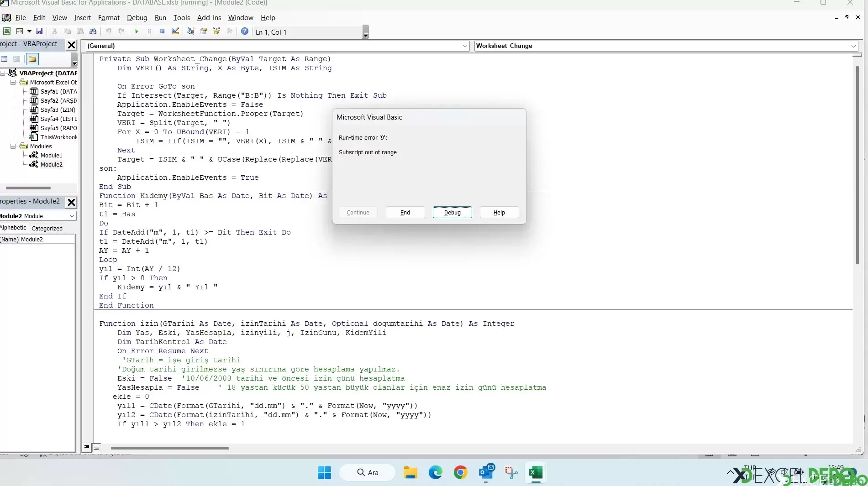Collapse the Modules folder node

click(13, 146)
